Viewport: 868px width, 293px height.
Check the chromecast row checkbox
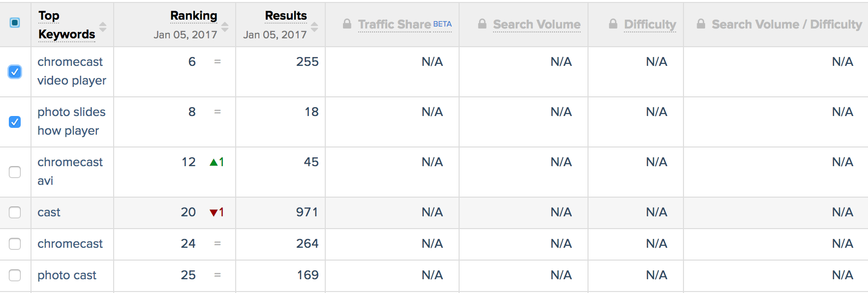coord(15,244)
